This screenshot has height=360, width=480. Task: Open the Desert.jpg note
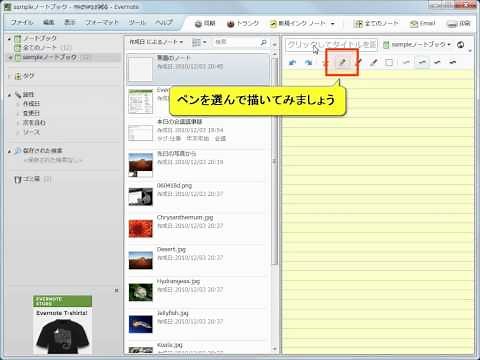pyautogui.click(x=197, y=260)
